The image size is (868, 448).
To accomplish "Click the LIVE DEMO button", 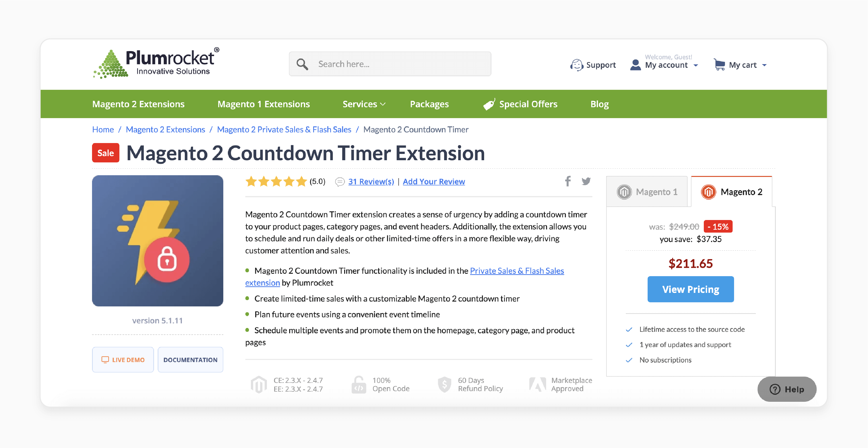I will [x=122, y=359].
